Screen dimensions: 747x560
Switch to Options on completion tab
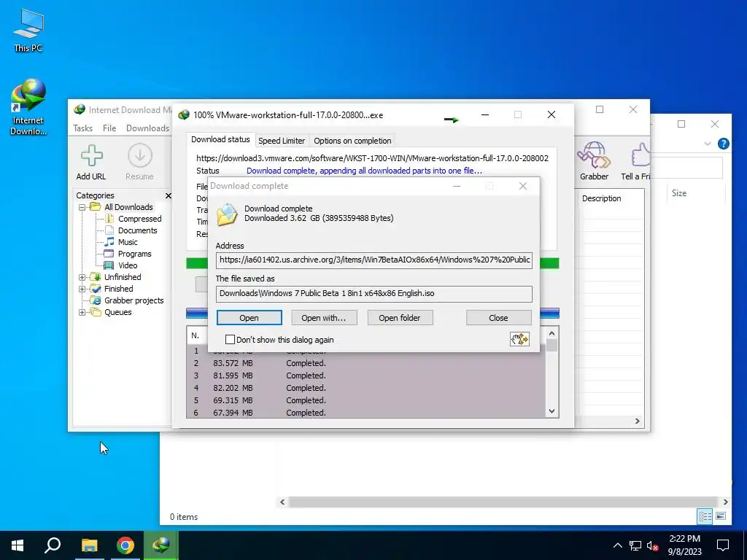tap(352, 141)
